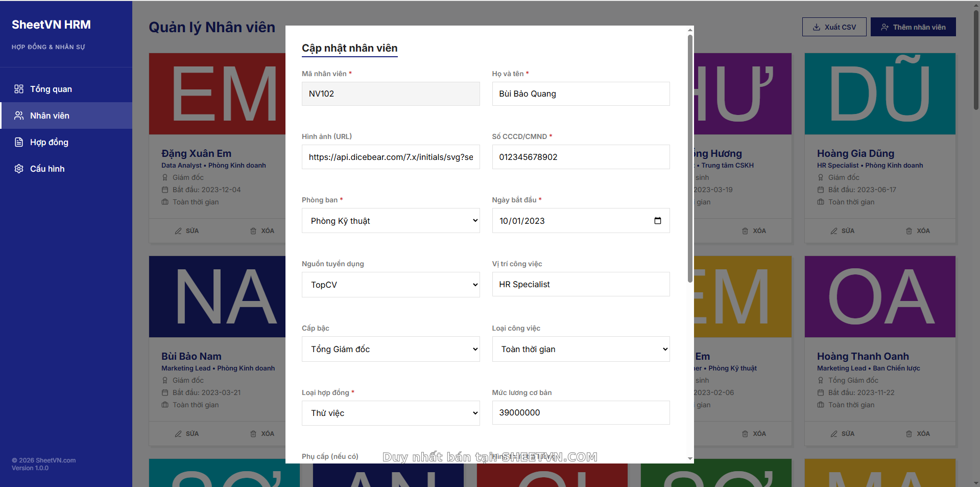
Task: Go to the Hợp đồng menu item
Action: (x=49, y=142)
